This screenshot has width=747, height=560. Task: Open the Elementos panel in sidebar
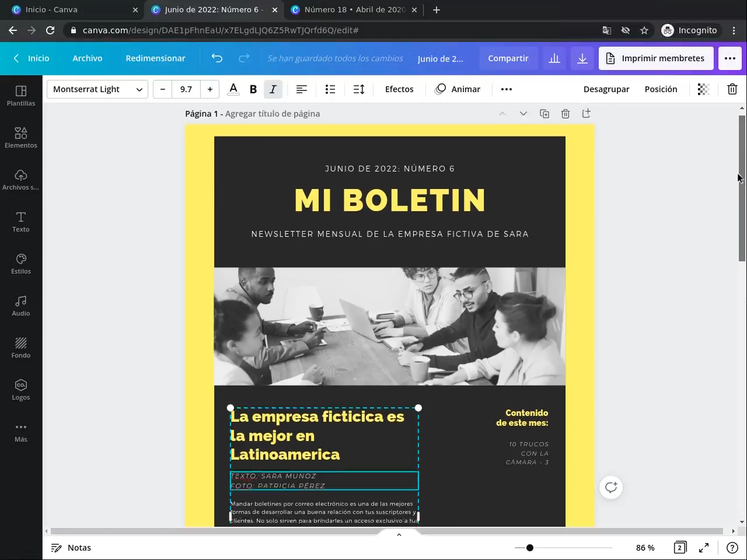point(21,138)
